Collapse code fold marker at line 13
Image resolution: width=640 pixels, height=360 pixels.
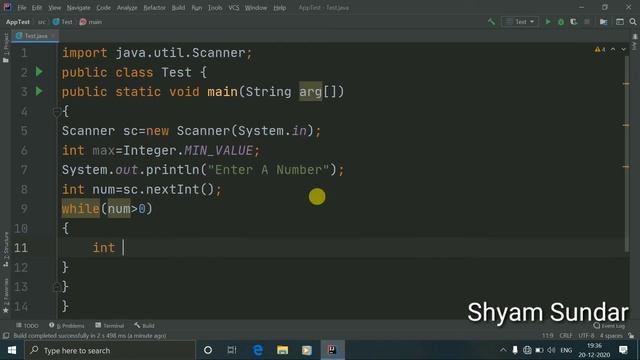click(57, 287)
